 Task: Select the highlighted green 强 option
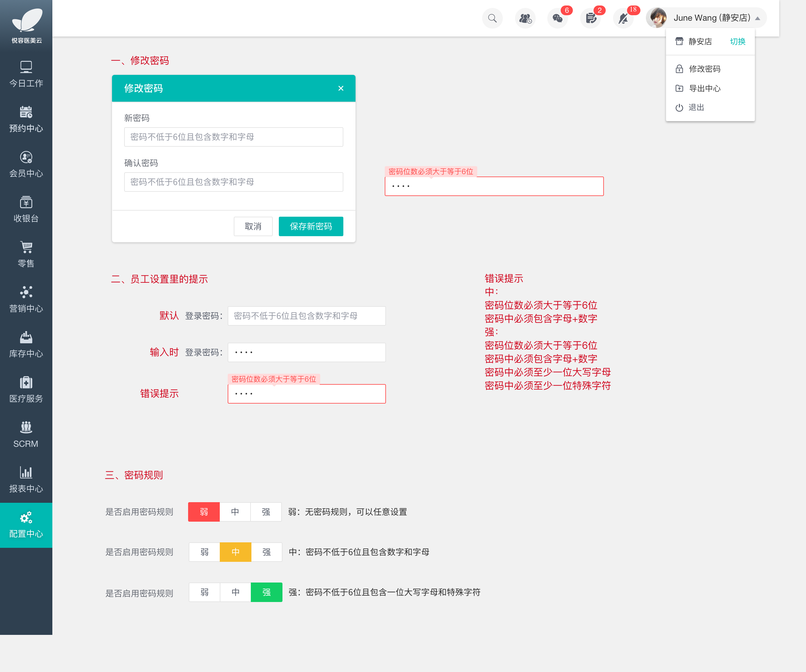coord(267,592)
